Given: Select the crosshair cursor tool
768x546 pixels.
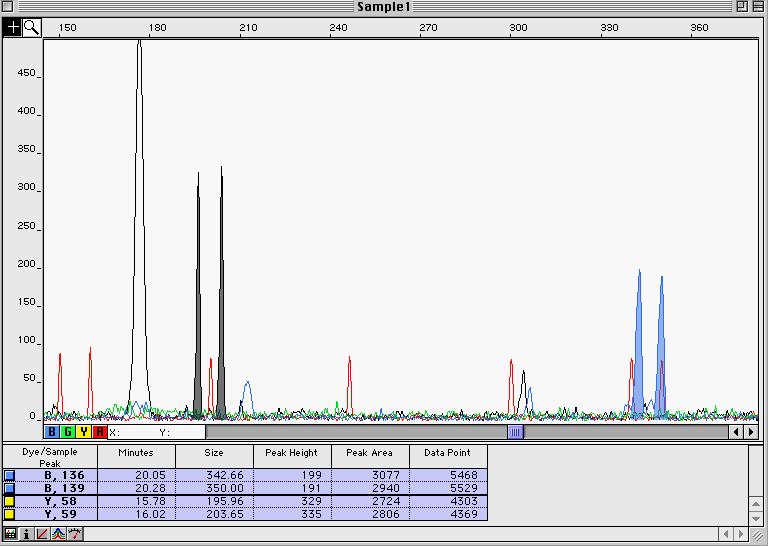Looking at the screenshot, I should (x=12, y=27).
